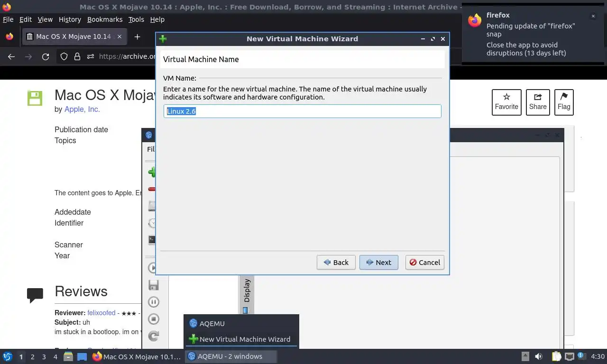This screenshot has height=364, width=607.
Task: Open a new Firefox tab
Action: (x=137, y=36)
